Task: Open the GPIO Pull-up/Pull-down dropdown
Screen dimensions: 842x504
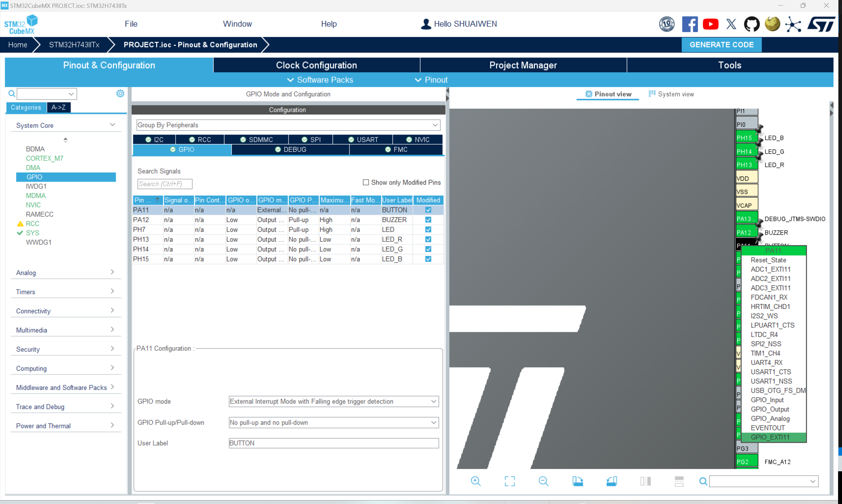Action: point(334,423)
